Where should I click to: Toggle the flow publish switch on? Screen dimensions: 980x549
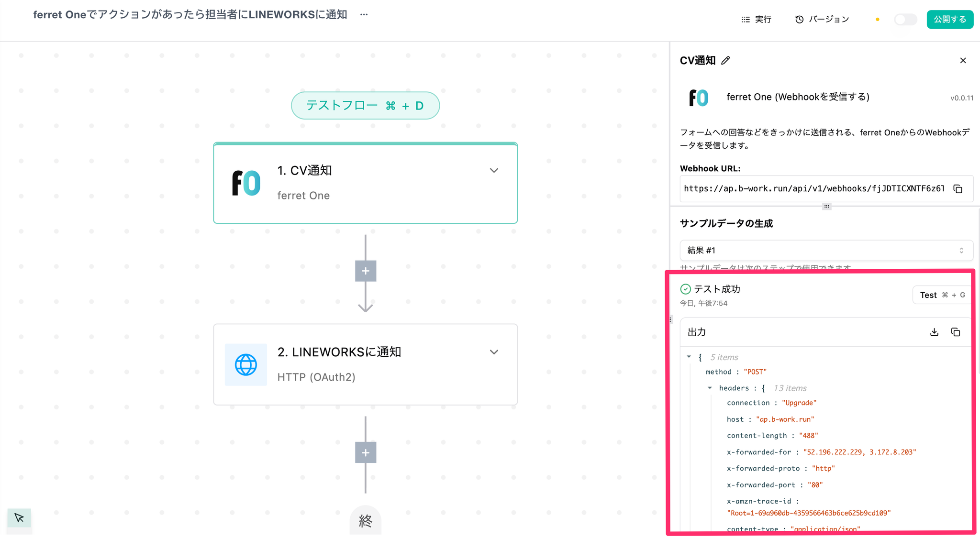905,20
